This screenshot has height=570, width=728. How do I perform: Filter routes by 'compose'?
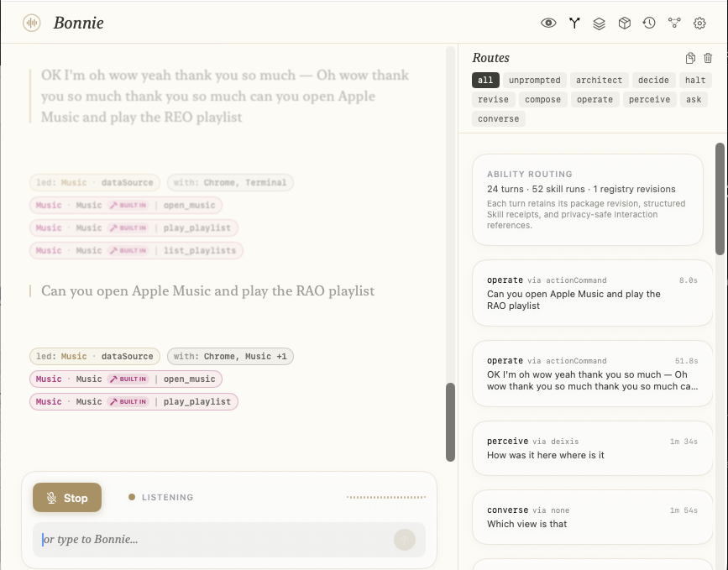[x=542, y=99]
